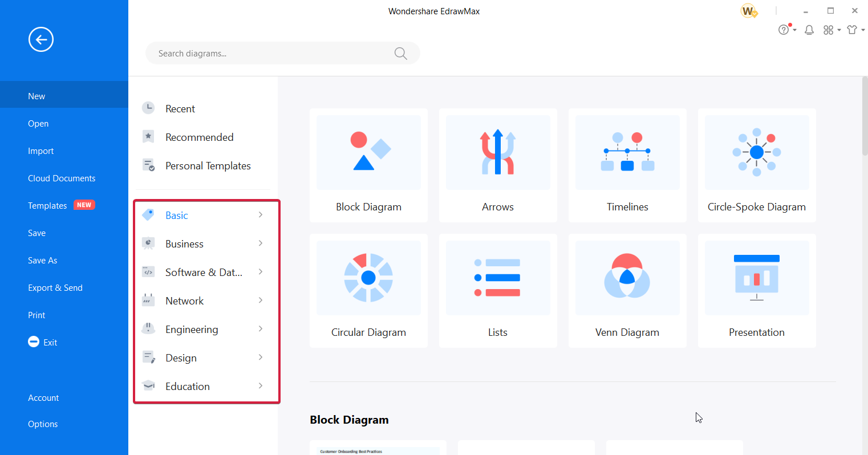Click the Personal Templates label

pyautogui.click(x=208, y=165)
